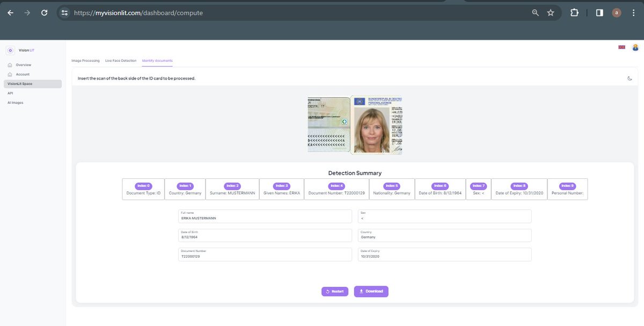The width and height of the screenshot is (644, 326).
Task: Open site information icon in address bar
Action: (64, 12)
